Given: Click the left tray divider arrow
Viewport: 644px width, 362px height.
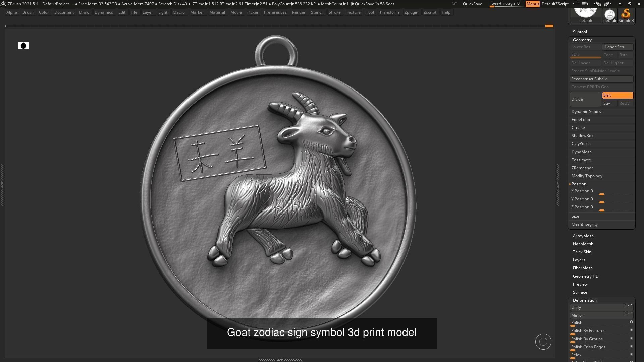Looking at the screenshot, I should (x=2, y=184).
